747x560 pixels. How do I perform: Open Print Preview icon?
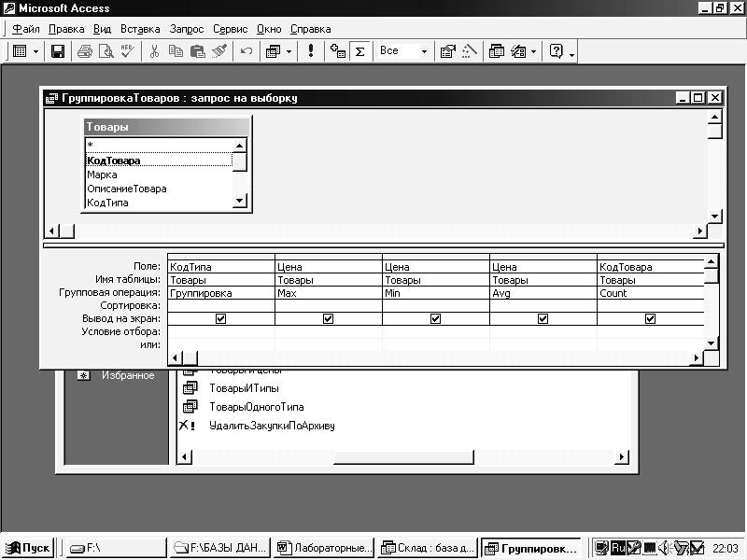(106, 51)
